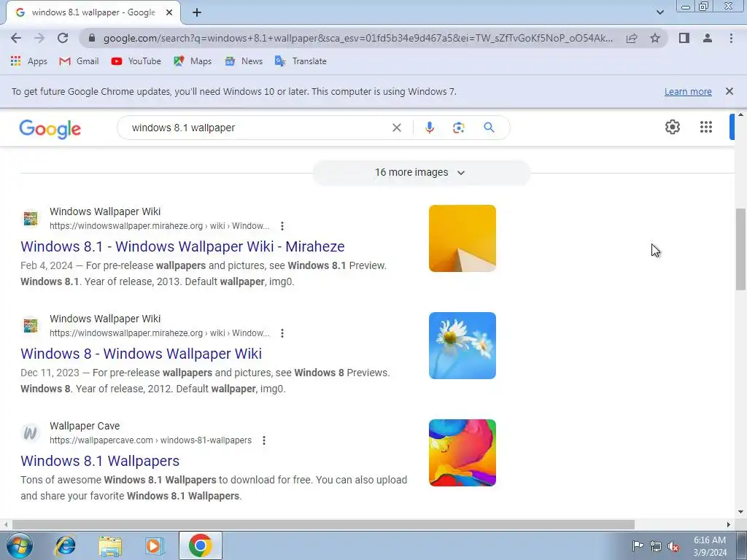Open Windows 8.1 Wallpaper Wiki Miraheze result

182,246
